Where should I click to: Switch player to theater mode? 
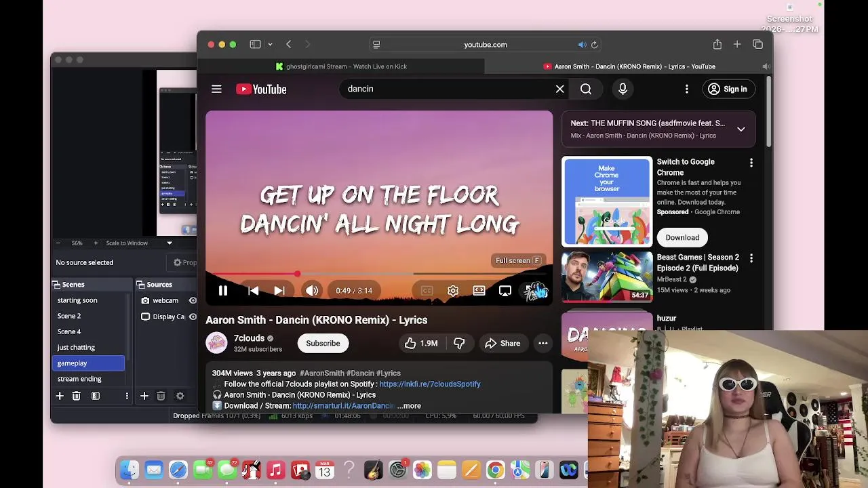[x=479, y=291]
